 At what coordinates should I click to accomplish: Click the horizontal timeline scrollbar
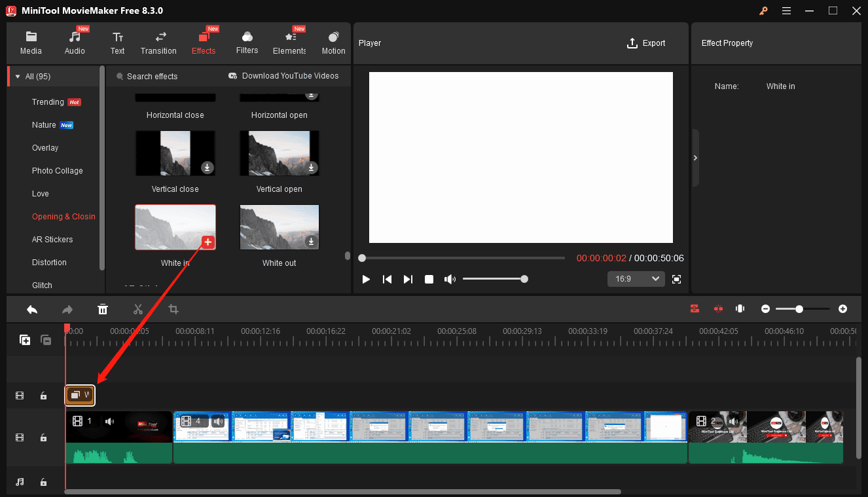(342, 491)
